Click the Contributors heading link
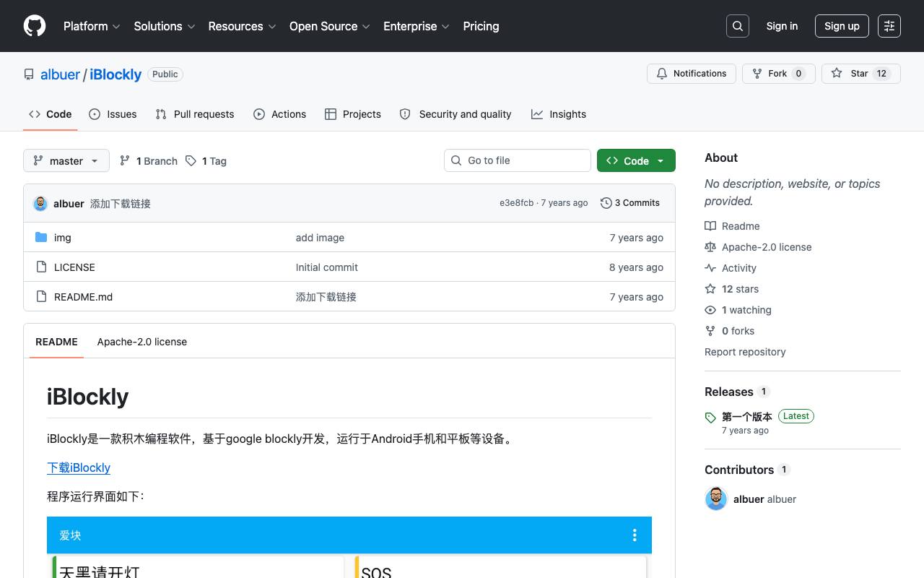This screenshot has width=924, height=578. coord(739,470)
